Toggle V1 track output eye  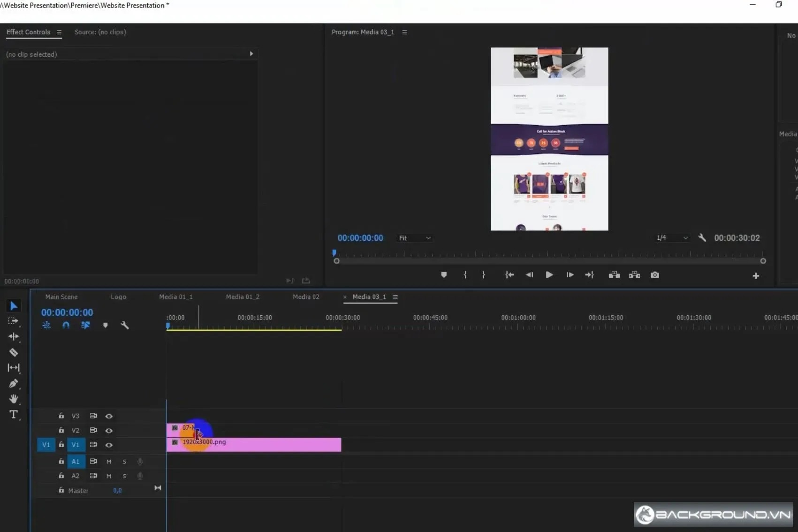109,445
